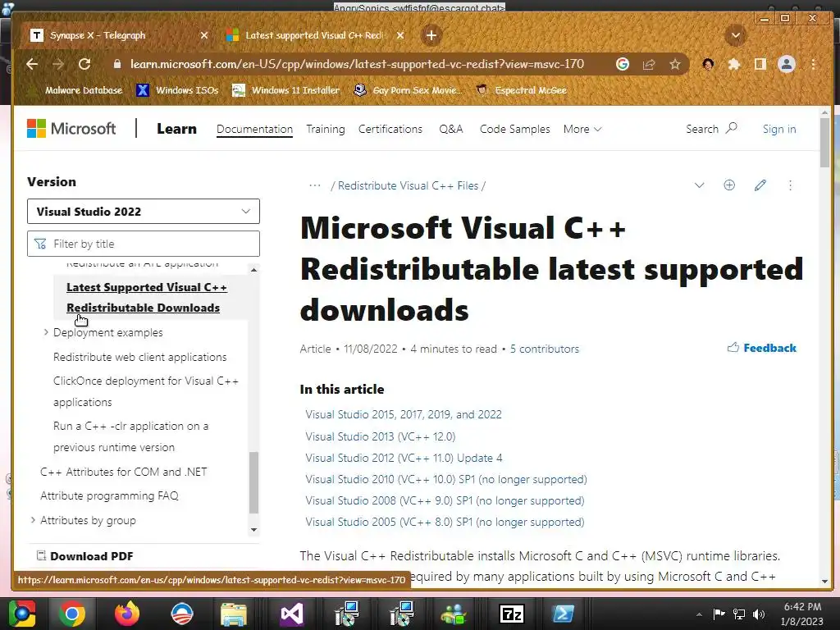Click the share page icon in address bar

click(649, 64)
